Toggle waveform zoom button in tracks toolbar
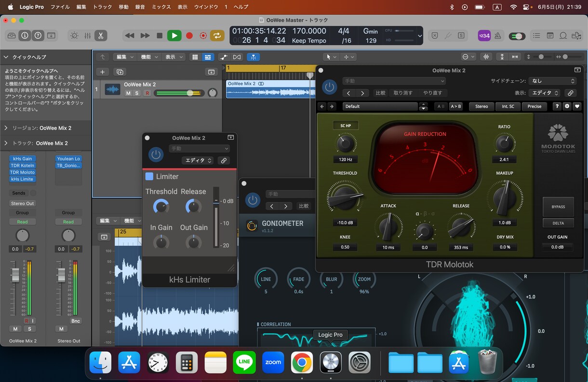 tap(486, 57)
